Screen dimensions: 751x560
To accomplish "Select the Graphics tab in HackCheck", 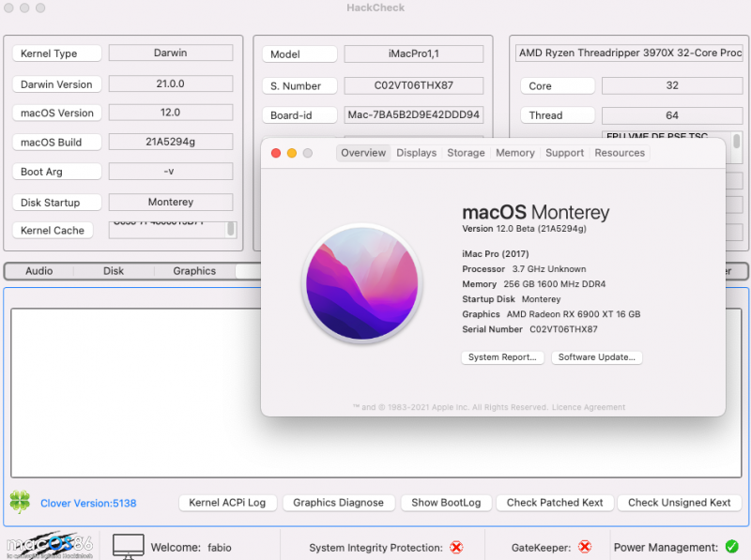I will (194, 271).
